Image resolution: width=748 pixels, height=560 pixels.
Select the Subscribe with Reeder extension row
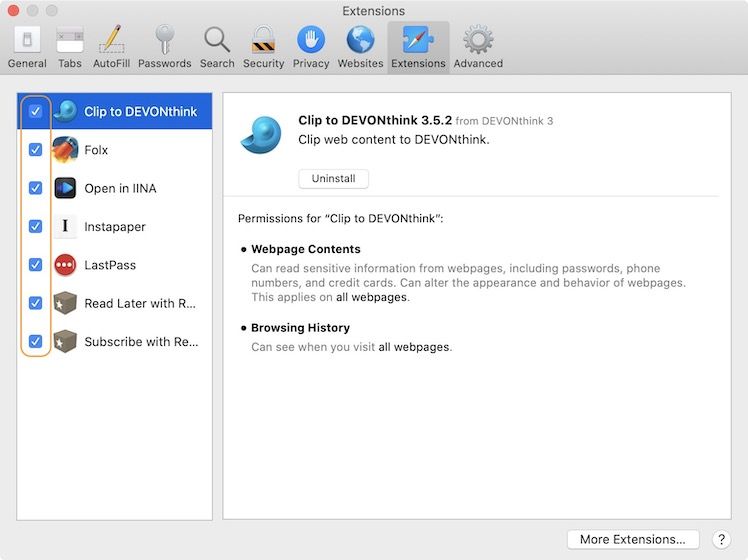pyautogui.click(x=140, y=341)
